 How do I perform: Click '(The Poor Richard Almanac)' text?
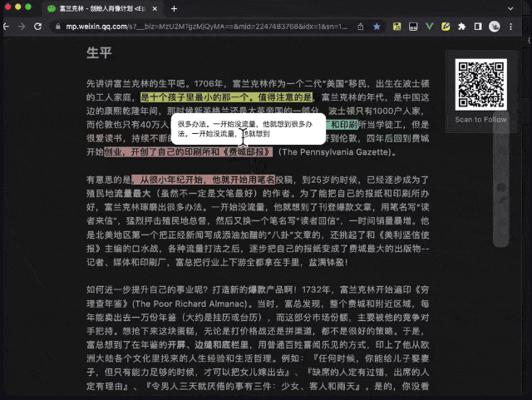[192, 304]
